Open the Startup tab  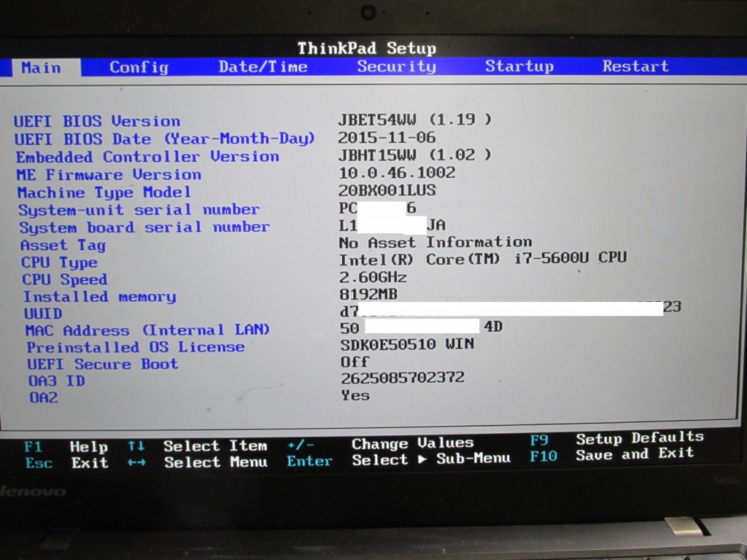(519, 66)
